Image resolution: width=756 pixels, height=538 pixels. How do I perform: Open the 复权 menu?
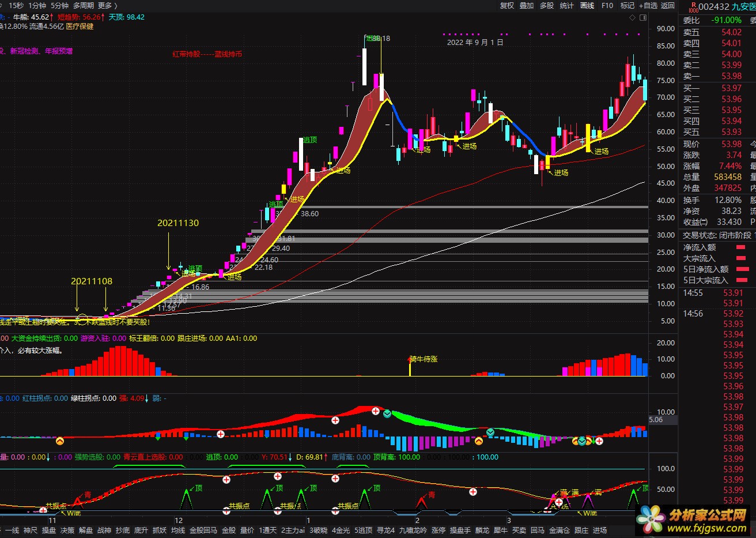pyautogui.click(x=507, y=5)
